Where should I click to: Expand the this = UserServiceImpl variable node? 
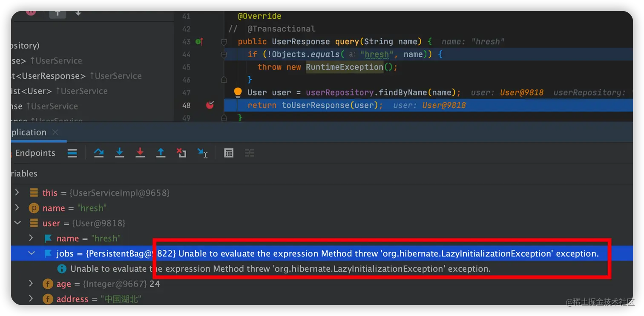pos(17,192)
